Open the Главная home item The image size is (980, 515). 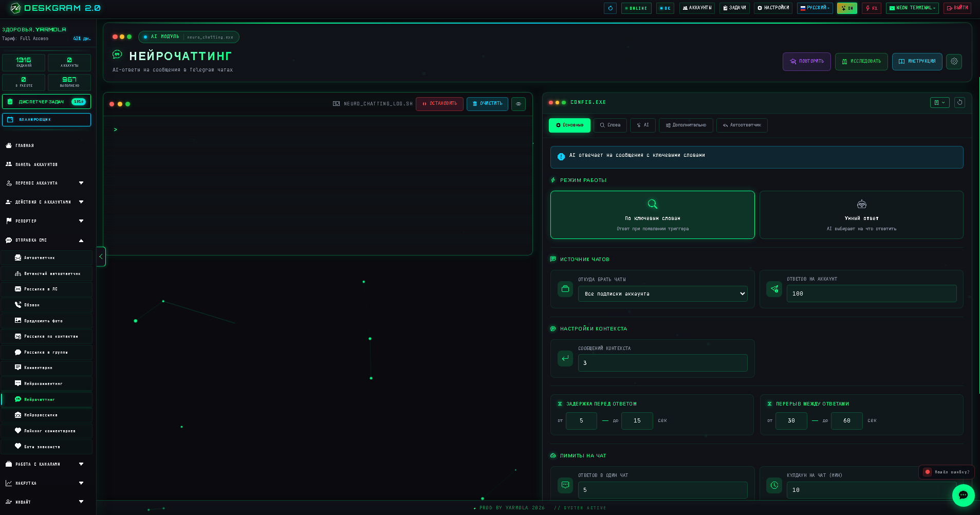tap(46, 145)
